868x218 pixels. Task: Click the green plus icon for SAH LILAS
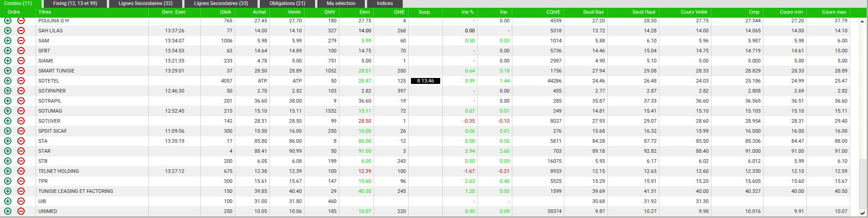coord(8,31)
